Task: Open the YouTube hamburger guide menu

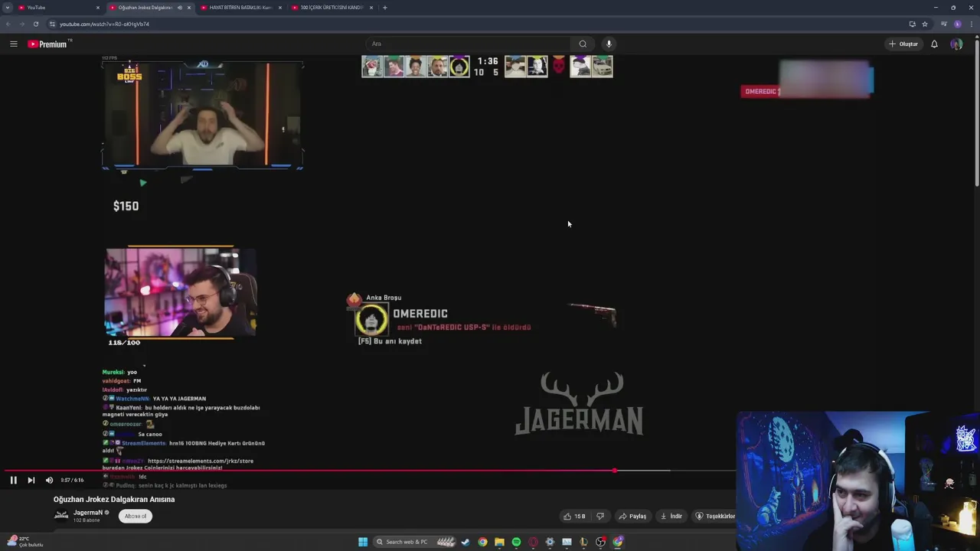Action: pyautogui.click(x=13, y=44)
